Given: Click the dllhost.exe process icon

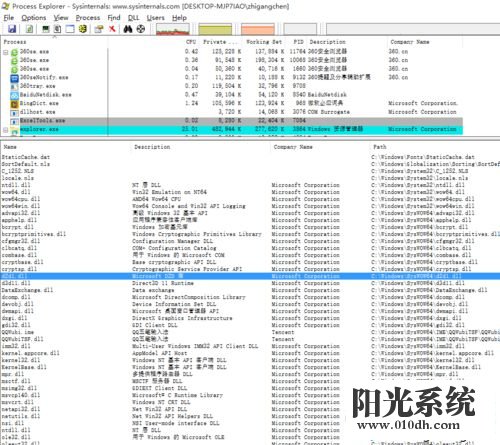Looking at the screenshot, I should 14,113.
